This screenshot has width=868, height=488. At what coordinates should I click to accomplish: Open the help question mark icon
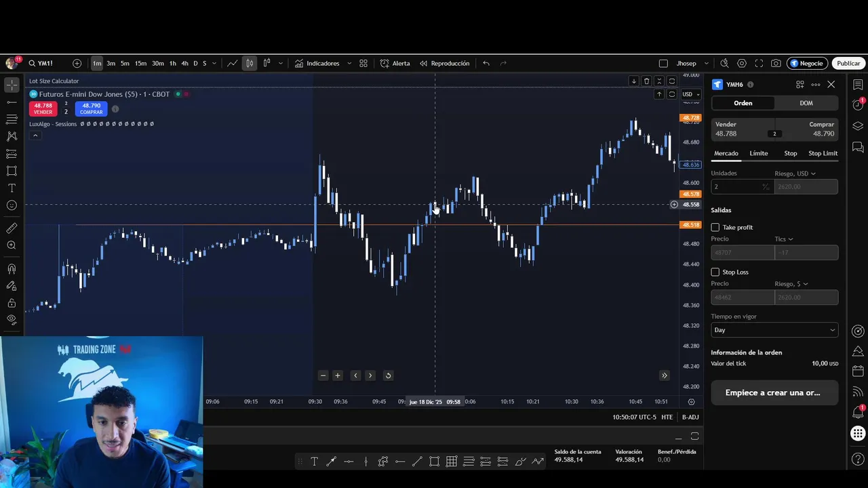coord(858,460)
